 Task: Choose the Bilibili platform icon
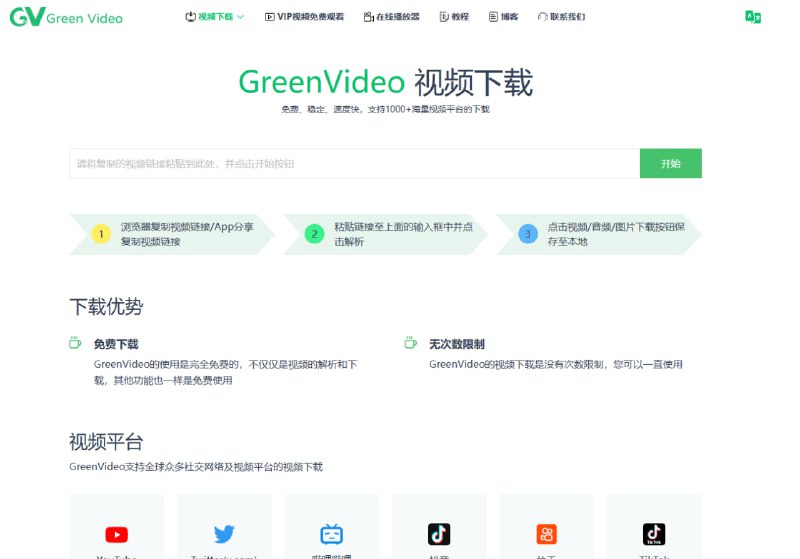pos(331,534)
